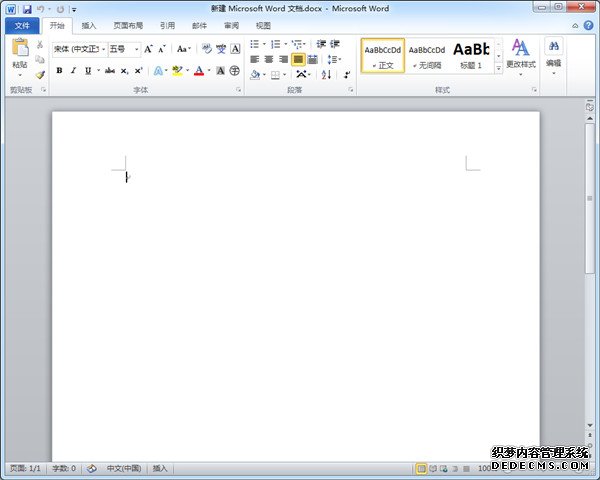
Task: Apply the 正文 style
Action: point(383,56)
